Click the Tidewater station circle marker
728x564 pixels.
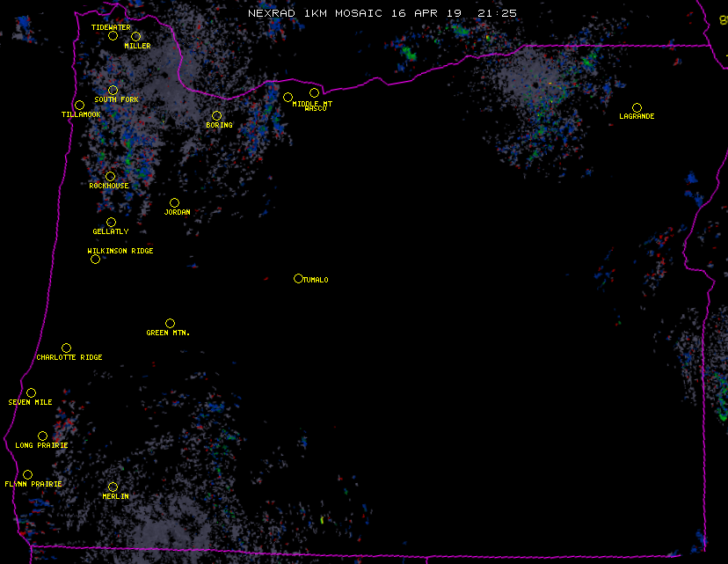click(x=113, y=35)
